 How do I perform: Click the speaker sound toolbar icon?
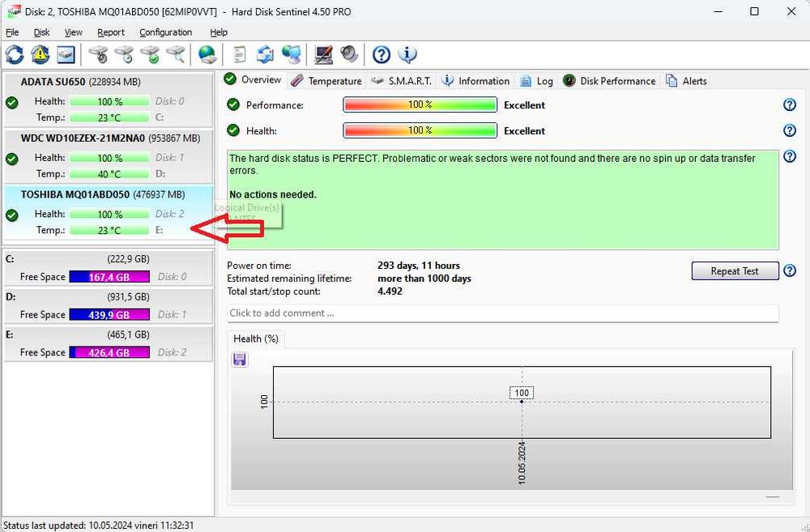349,54
